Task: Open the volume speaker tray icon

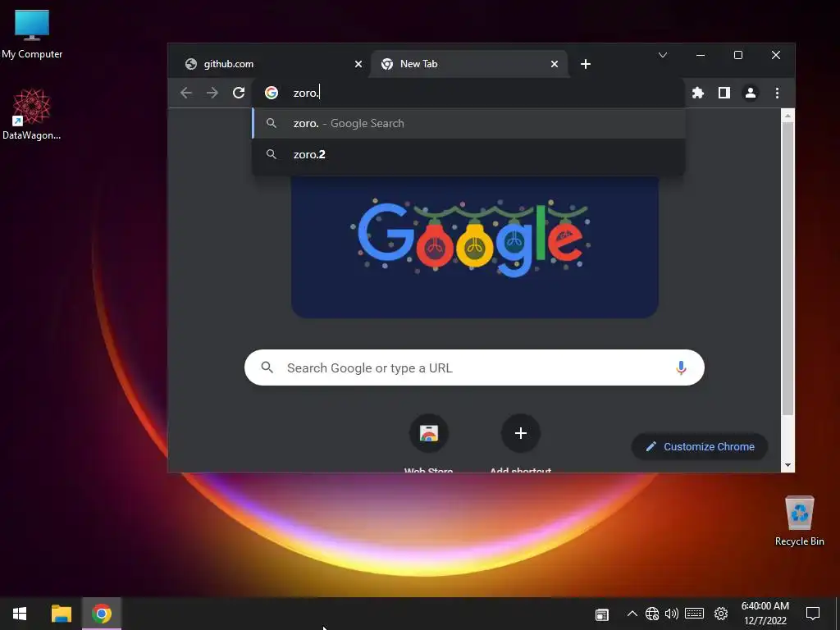Action: (x=671, y=614)
